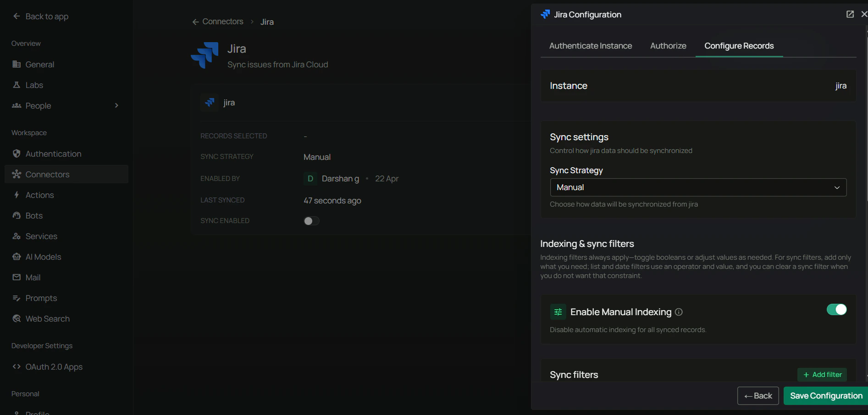This screenshot has width=868, height=415.
Task: Click the People group icon
Action: point(17,105)
